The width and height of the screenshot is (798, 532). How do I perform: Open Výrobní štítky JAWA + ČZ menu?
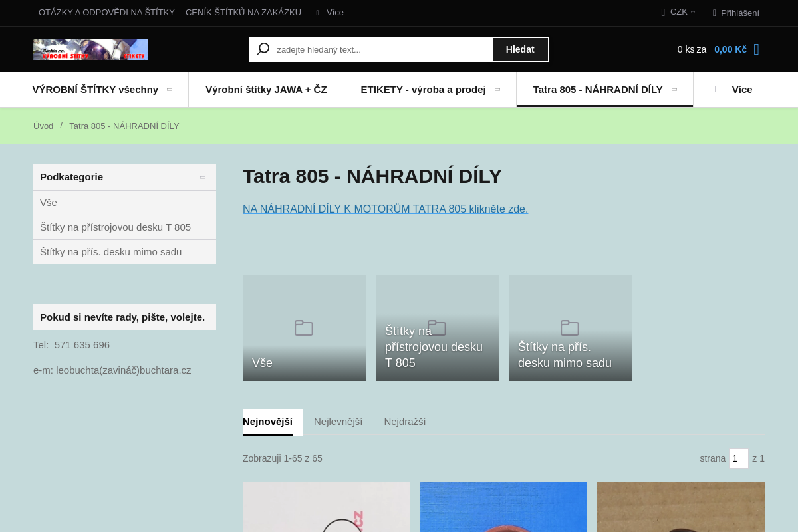266,89
